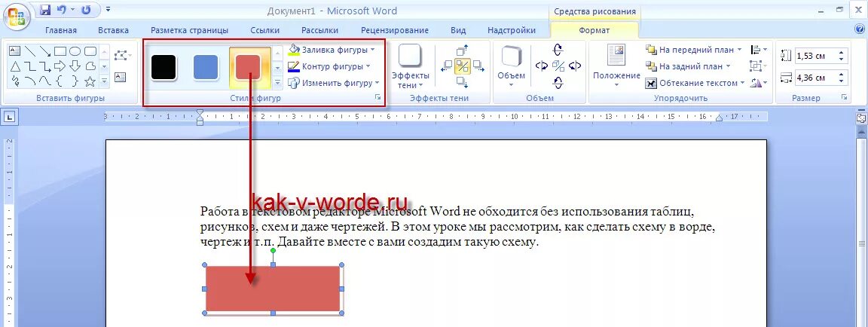Select the oval shape
Viewport: 868px width, 327px height.
tap(75, 51)
